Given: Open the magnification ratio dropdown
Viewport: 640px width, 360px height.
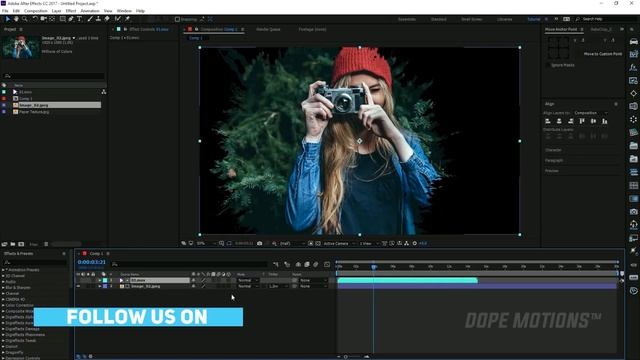Looking at the screenshot, I should click(x=206, y=243).
